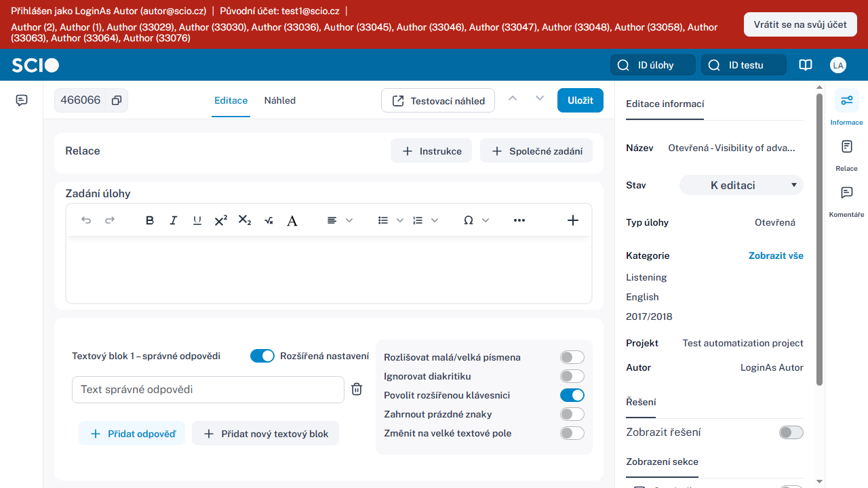868x488 pixels.
Task: Go to previous task with up arrow
Action: click(513, 98)
